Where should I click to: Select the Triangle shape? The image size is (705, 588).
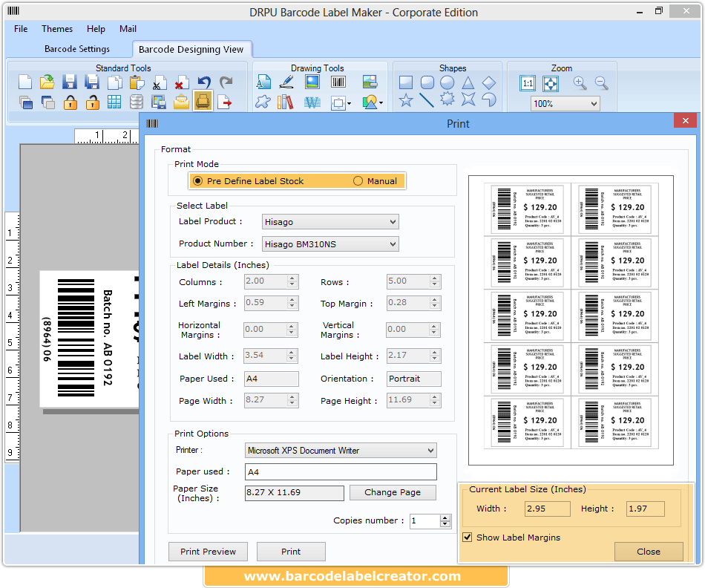(x=468, y=82)
